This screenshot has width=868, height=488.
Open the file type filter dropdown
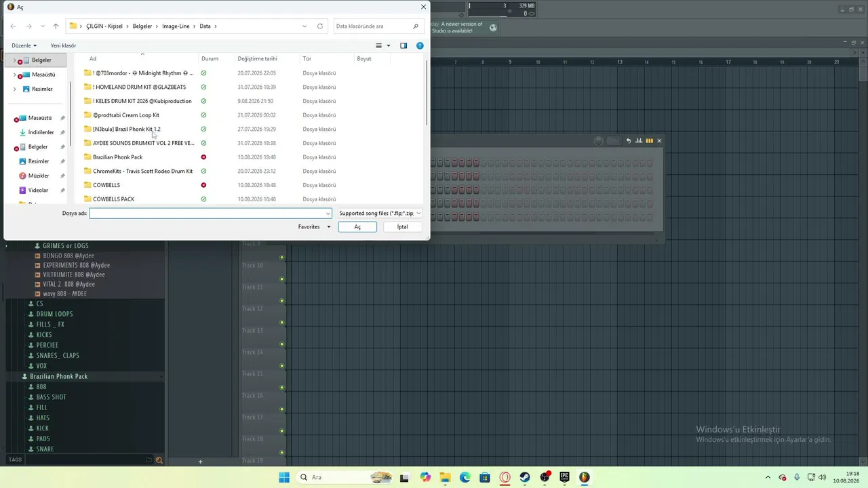tap(380, 213)
